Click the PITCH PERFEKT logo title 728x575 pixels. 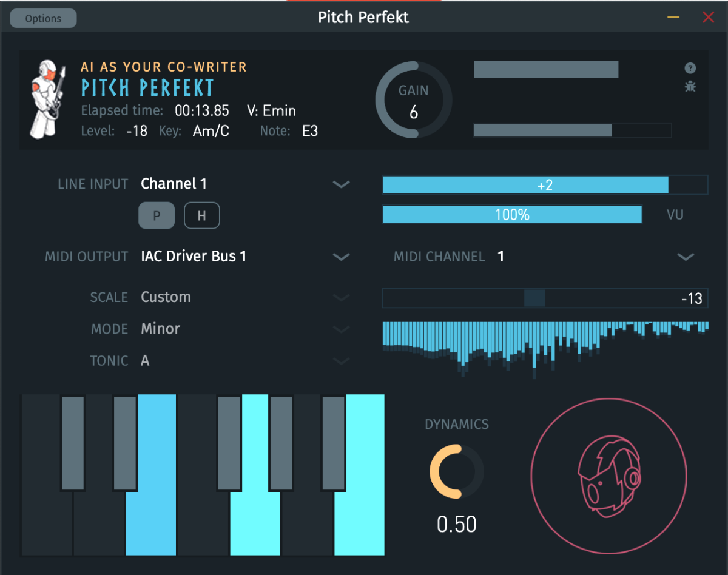coord(148,88)
